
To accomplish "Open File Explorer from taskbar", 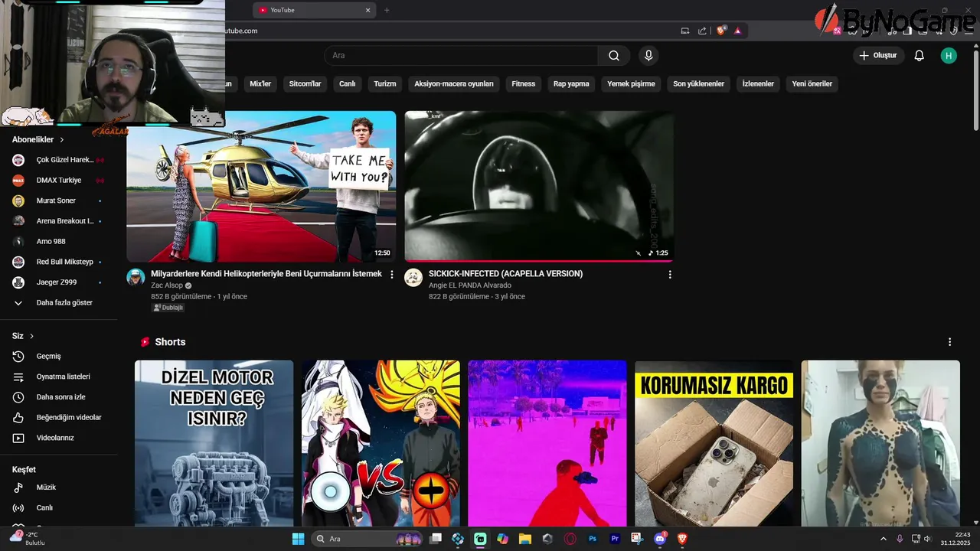I will 524,539.
